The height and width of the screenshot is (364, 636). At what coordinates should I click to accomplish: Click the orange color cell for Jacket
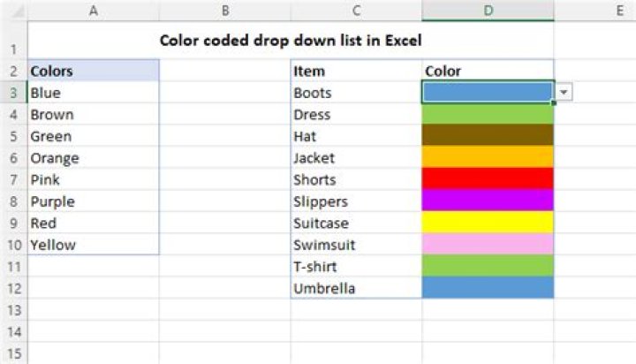click(488, 158)
